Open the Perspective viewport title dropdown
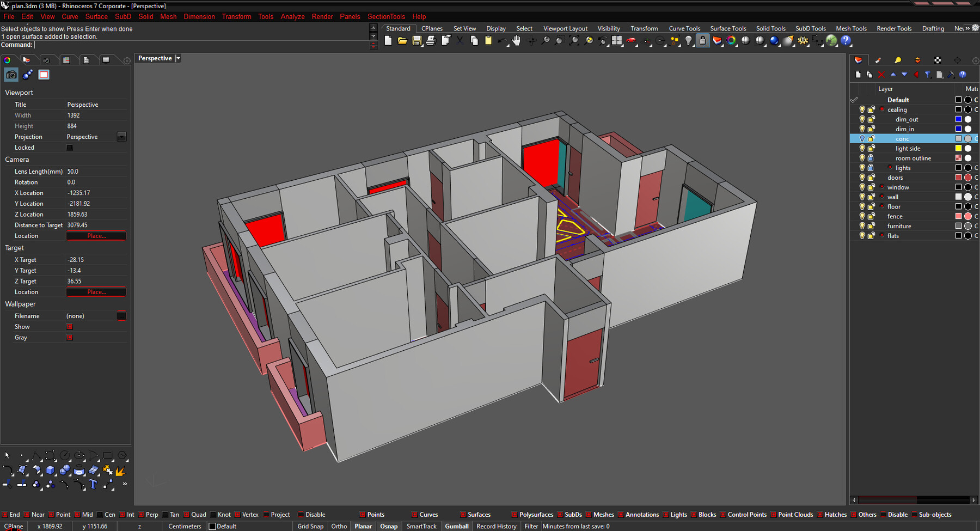 pos(178,58)
